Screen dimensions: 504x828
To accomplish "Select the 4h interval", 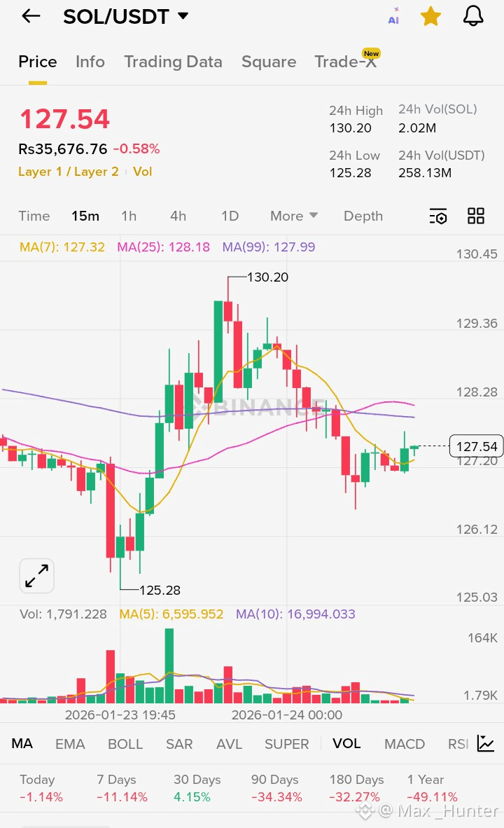I will pyautogui.click(x=178, y=216).
